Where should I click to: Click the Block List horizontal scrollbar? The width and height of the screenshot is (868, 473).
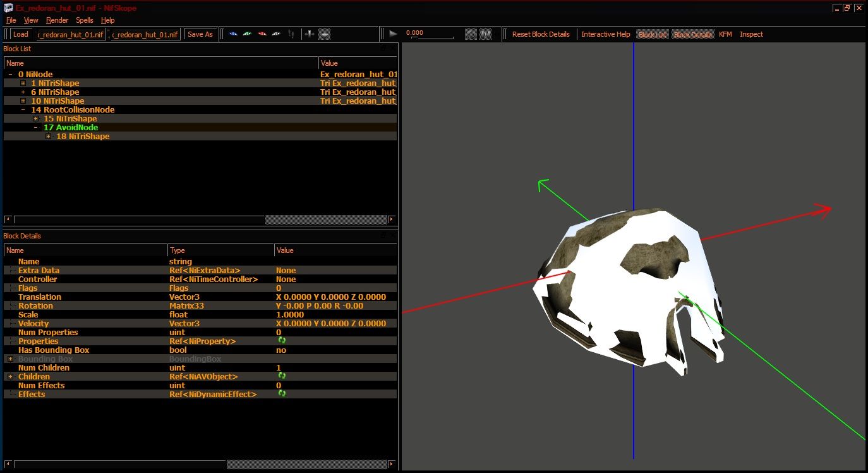[326, 219]
